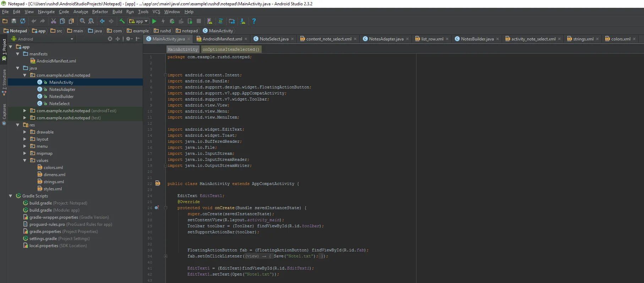This screenshot has height=283, width=644.
Task: Collapse the java folder arrow
Action: pyautogui.click(x=18, y=68)
